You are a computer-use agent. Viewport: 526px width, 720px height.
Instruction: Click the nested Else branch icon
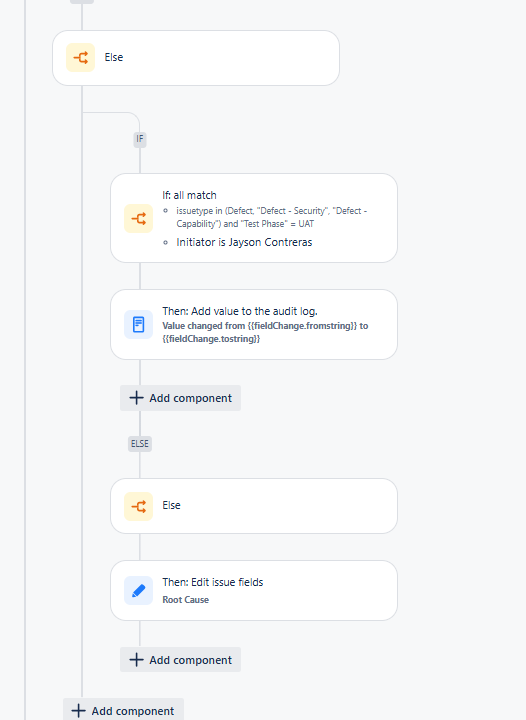[x=138, y=506]
